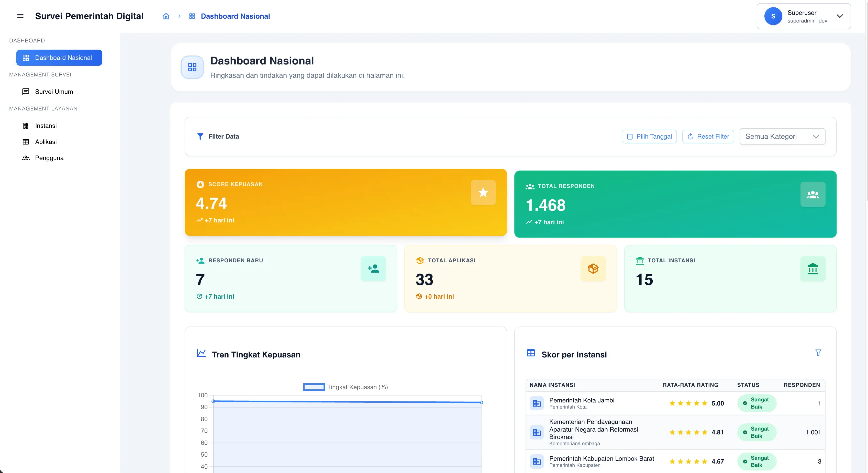Image resolution: width=868 pixels, height=473 pixels.
Task: Click the add-user icon on Responden Baru card
Action: pyautogui.click(x=373, y=268)
